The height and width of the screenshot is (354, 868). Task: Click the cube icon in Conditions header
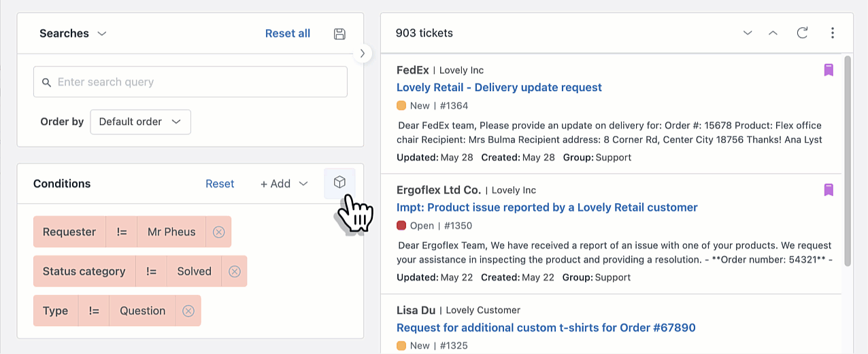click(339, 183)
